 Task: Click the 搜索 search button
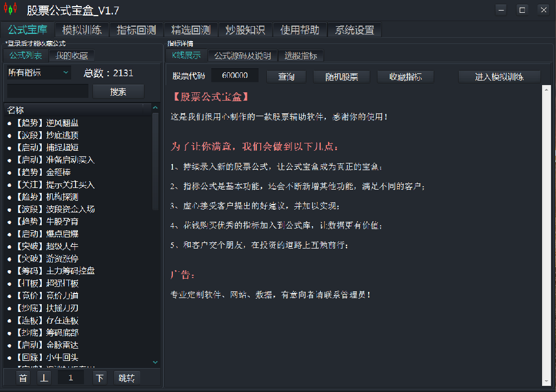pyautogui.click(x=118, y=91)
